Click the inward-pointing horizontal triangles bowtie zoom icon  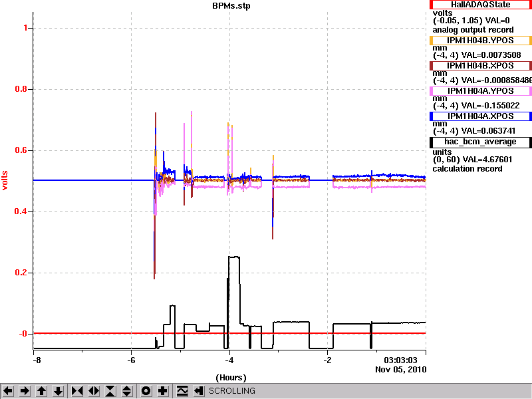[x=77, y=391]
